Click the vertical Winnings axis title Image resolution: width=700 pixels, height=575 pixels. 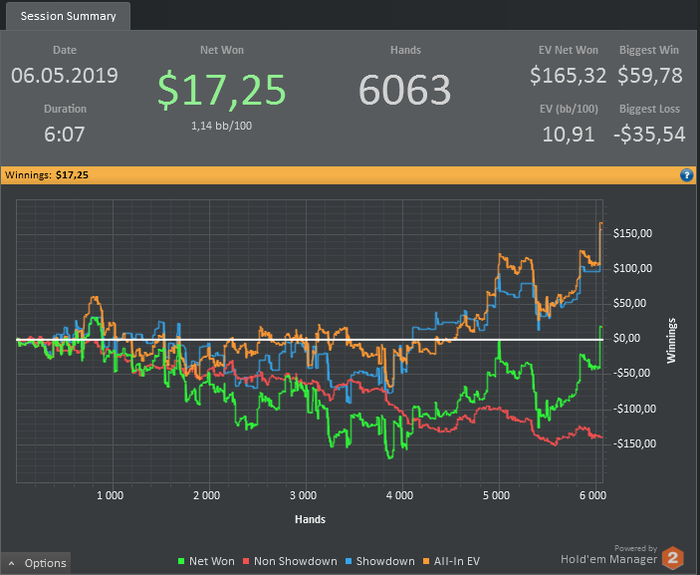pyautogui.click(x=671, y=340)
